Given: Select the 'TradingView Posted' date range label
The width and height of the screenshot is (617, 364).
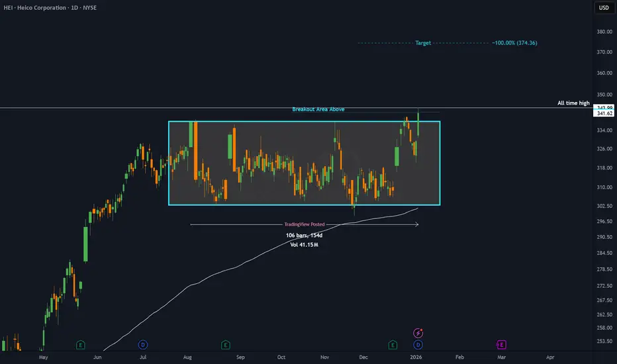Looking at the screenshot, I should click(305, 224).
